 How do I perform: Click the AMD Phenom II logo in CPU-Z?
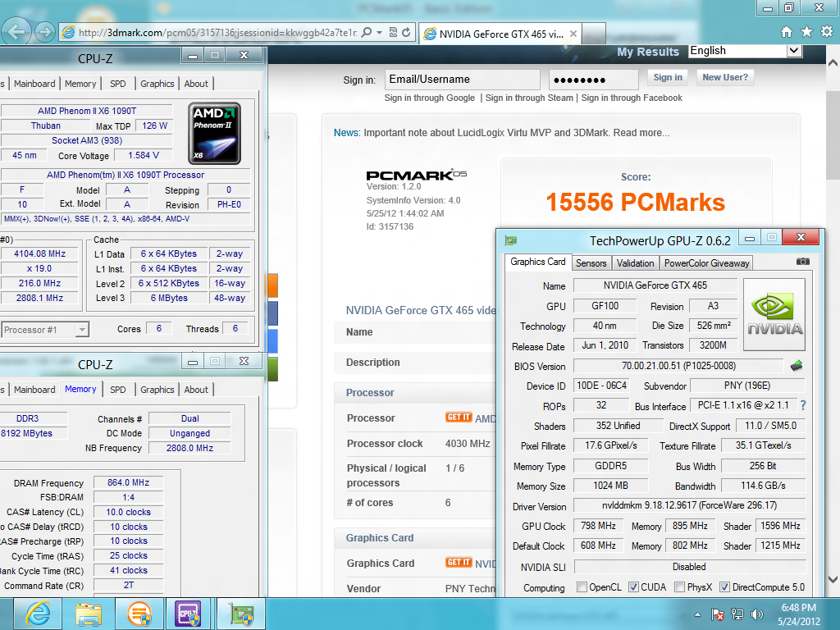click(x=215, y=134)
